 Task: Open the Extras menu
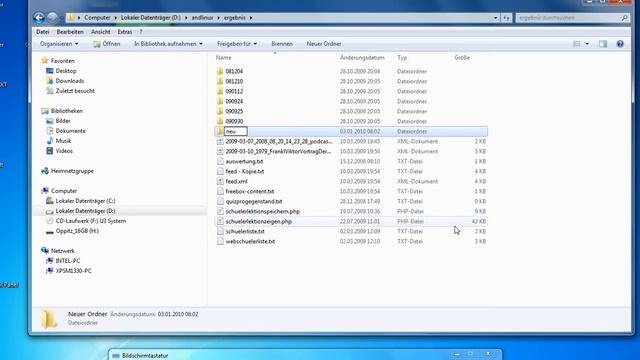125,31
